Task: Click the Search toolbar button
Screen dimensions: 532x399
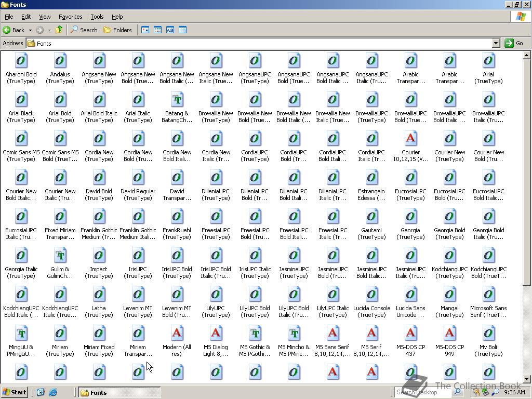Action: pyautogui.click(x=84, y=30)
